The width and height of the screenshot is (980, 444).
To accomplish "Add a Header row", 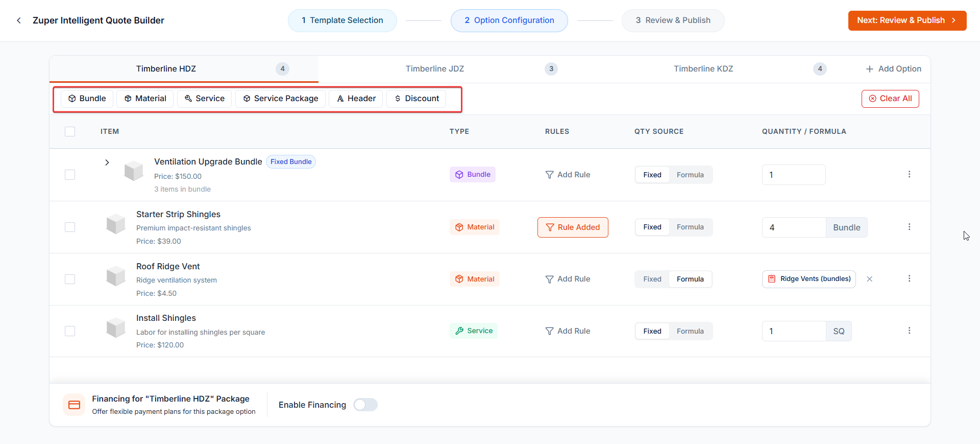I will coord(356,99).
